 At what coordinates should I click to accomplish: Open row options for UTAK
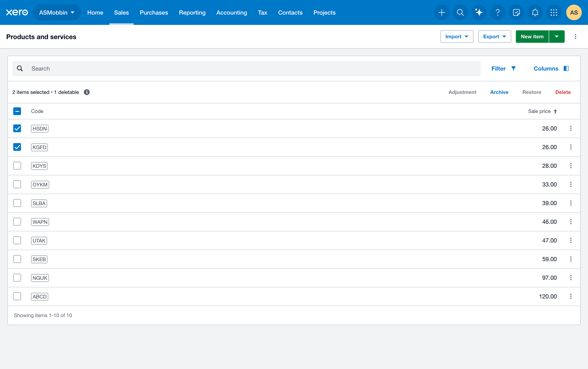point(571,241)
